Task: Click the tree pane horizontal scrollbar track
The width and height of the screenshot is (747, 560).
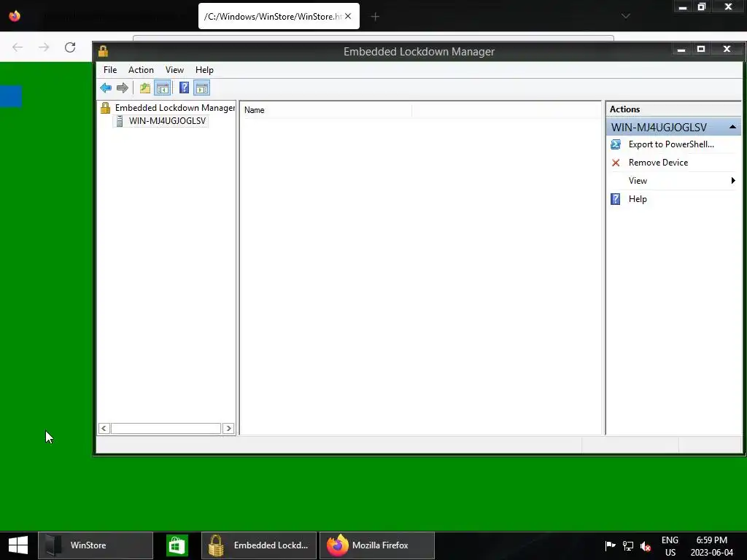Action: click(166, 428)
